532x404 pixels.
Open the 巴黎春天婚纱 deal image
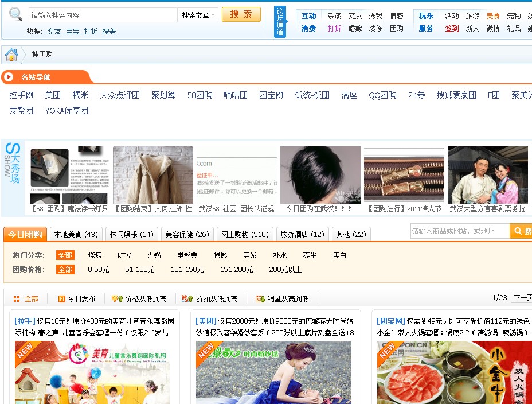pos(273,372)
